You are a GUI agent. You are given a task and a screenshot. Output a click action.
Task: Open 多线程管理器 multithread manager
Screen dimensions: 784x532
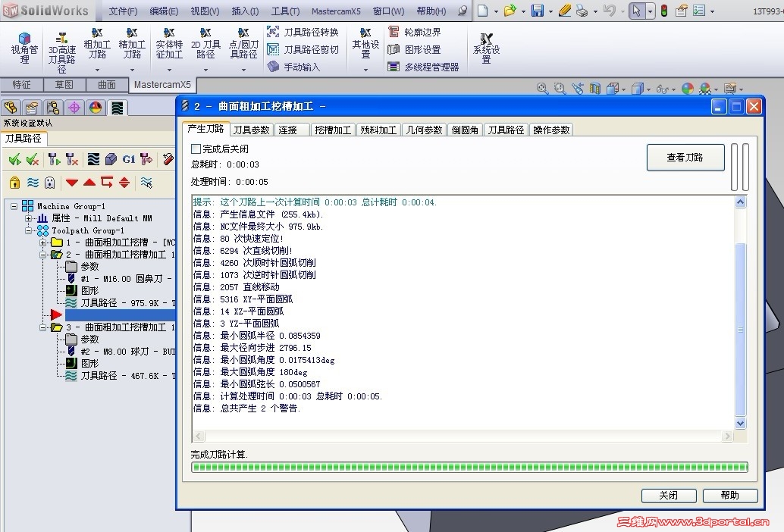point(424,67)
